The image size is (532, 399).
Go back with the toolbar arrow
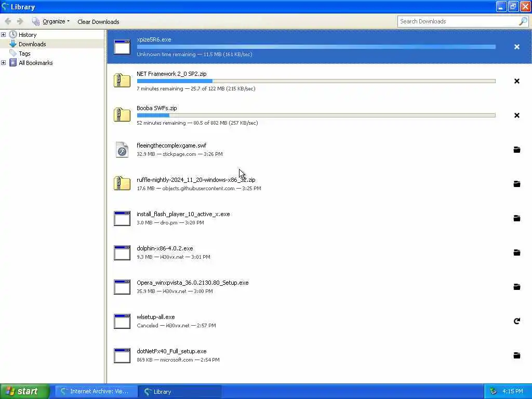click(8, 21)
